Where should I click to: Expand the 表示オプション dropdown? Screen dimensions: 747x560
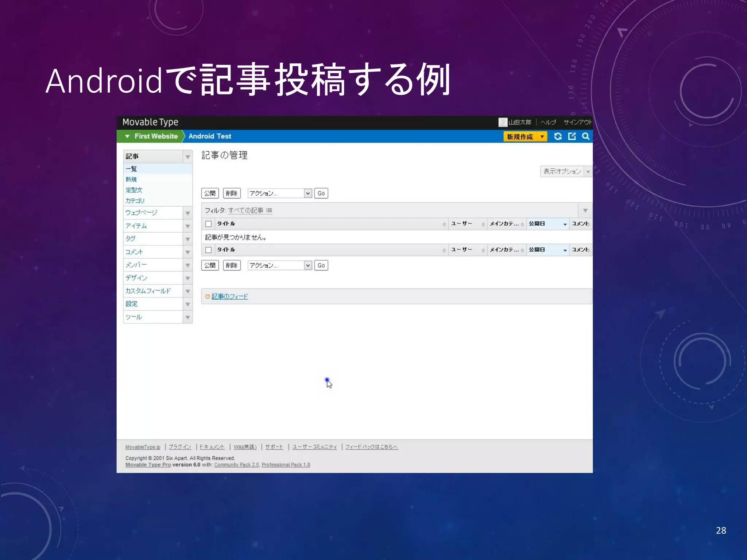click(x=588, y=171)
